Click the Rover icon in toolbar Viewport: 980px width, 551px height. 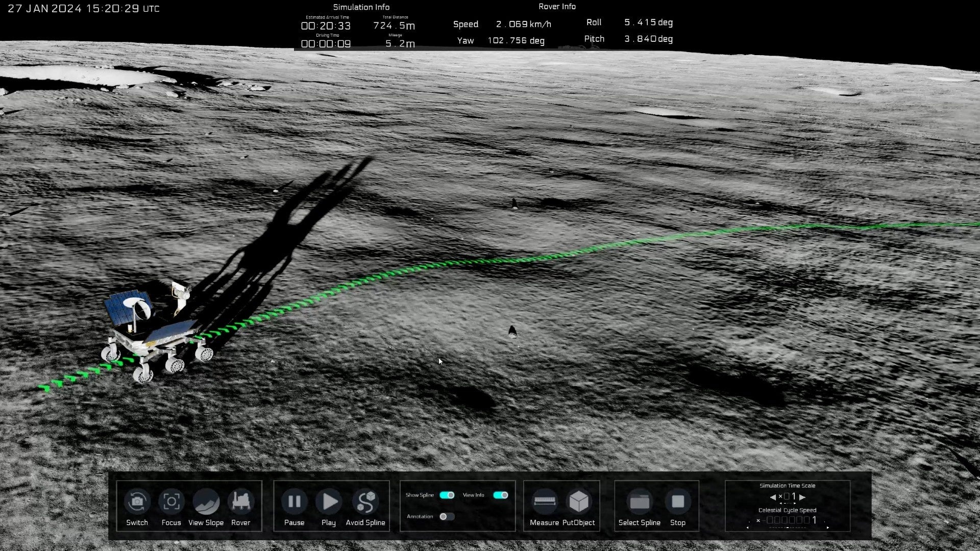point(240,502)
